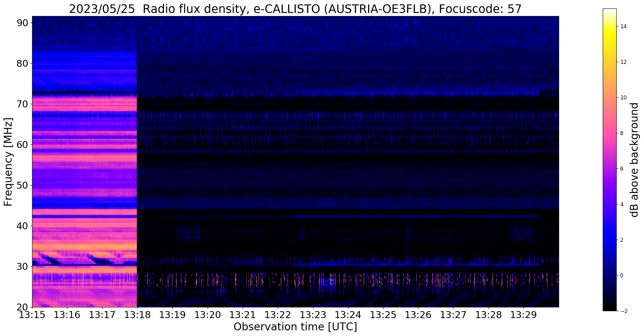Click the plot title mentioning e-CALLISTO AUSTRIA-OE3FLB
The height and width of the screenshot is (336, 644).
point(295,9)
